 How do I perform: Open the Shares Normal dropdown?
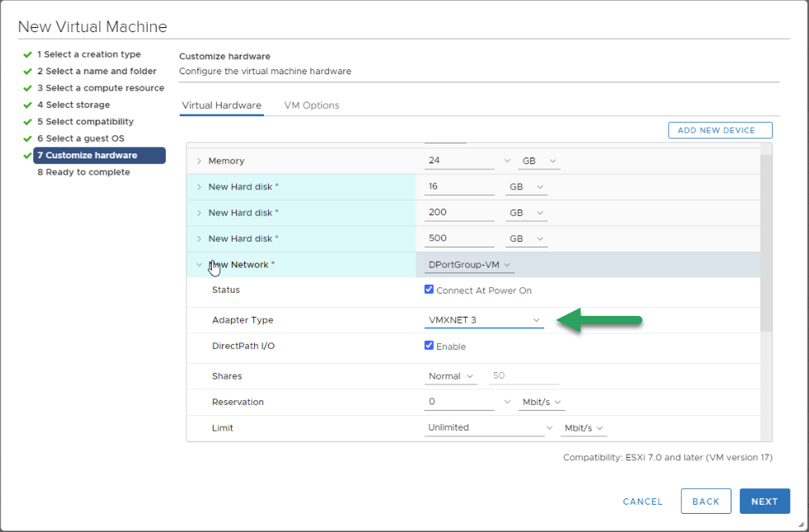[450, 376]
